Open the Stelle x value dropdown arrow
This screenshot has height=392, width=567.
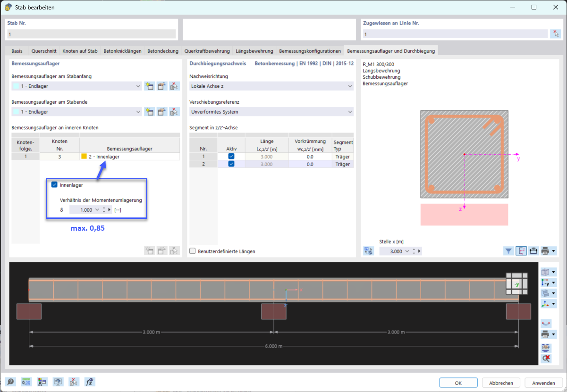[407, 251]
